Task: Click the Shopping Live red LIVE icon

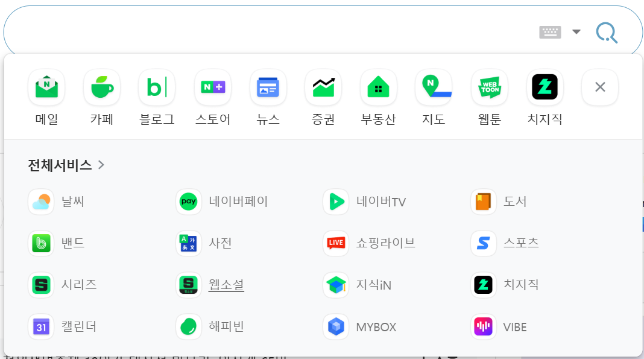Action: coord(336,243)
